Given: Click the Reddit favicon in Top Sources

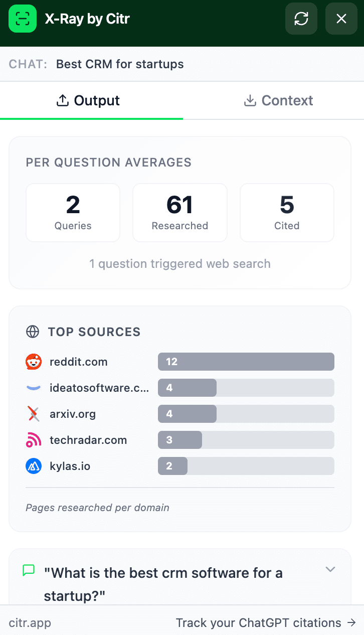Looking at the screenshot, I should click(x=34, y=362).
